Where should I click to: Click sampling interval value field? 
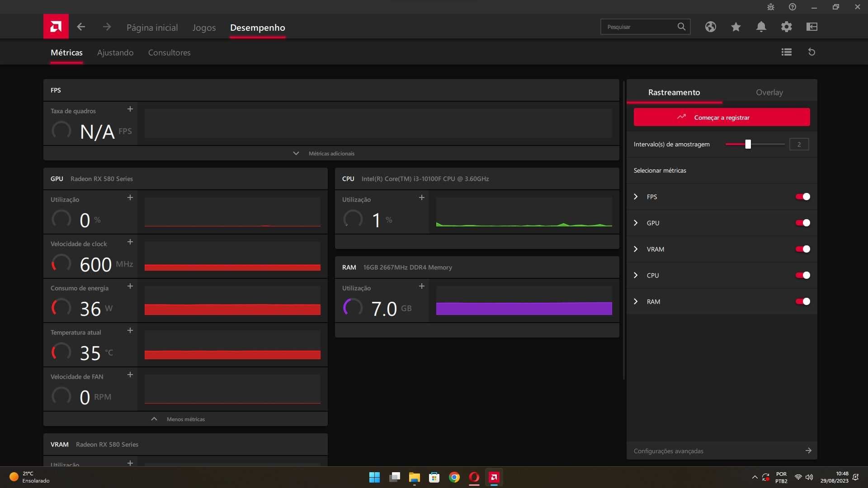coord(799,144)
